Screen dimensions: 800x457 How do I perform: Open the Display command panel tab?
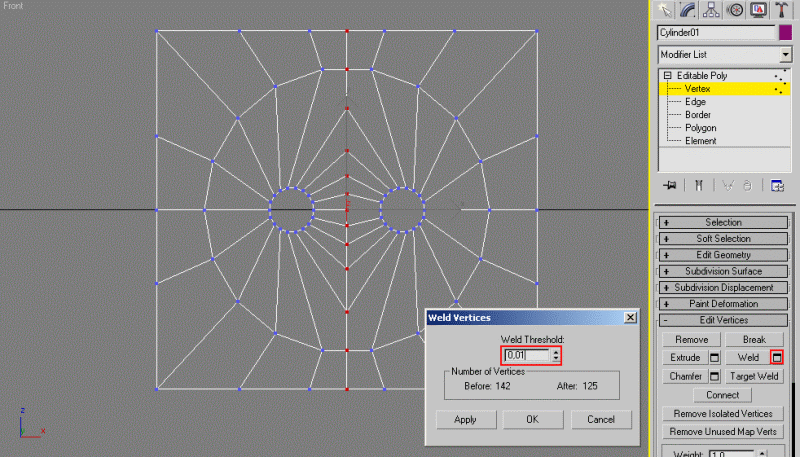[758, 10]
